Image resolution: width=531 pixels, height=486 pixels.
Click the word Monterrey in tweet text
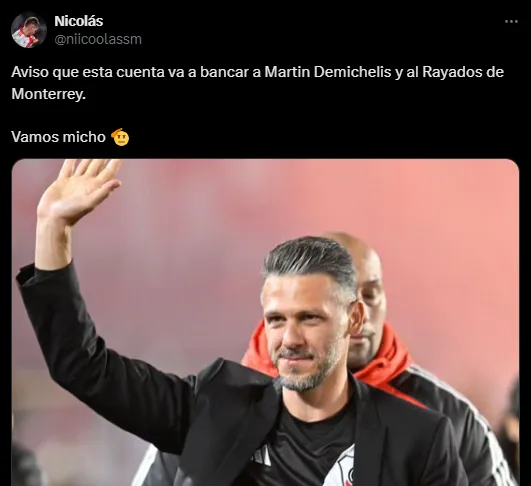click(x=47, y=94)
